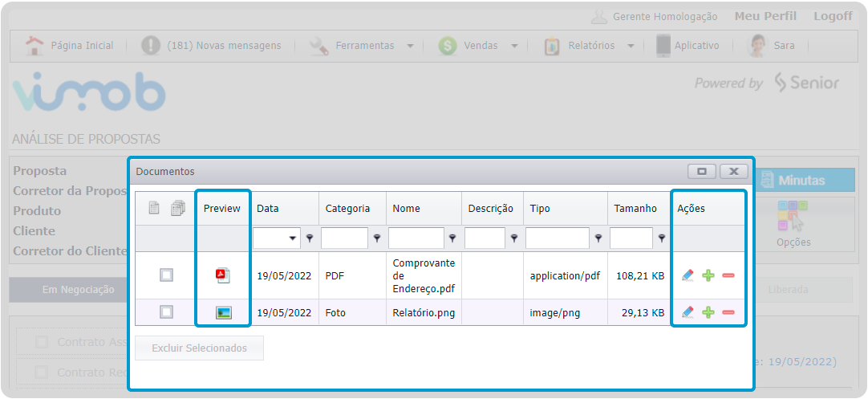
Task: Open filter options for Nome column
Action: [x=452, y=238]
